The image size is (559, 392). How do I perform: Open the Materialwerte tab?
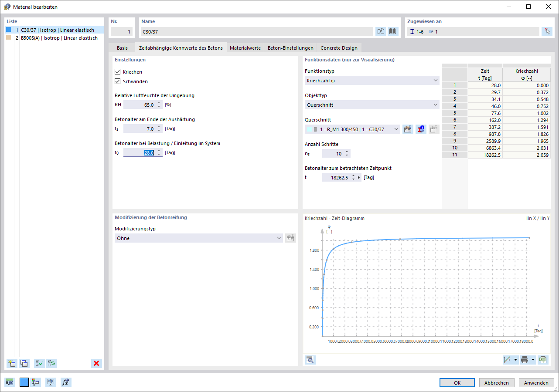(x=245, y=48)
